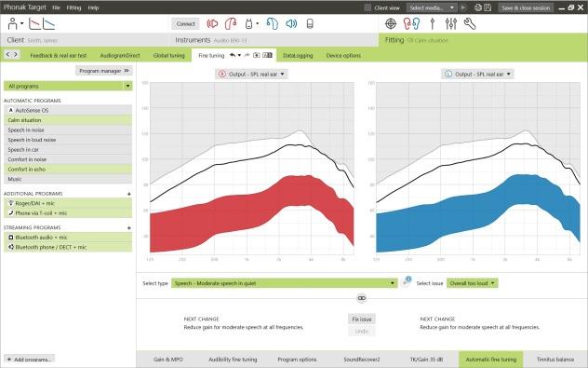Toggle the left-right link coupling button
588x368 pixels.
click(362, 298)
